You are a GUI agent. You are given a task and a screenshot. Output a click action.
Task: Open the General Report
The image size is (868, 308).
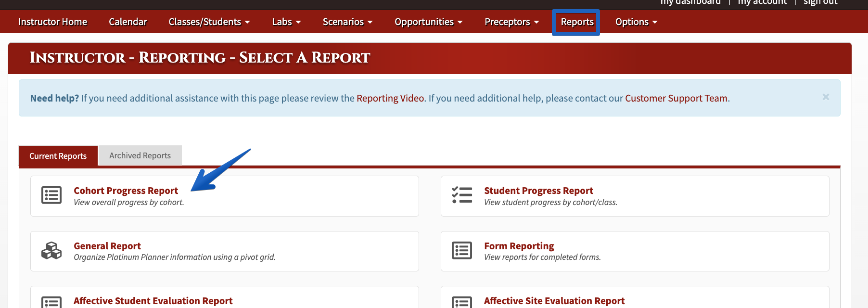[107, 246]
